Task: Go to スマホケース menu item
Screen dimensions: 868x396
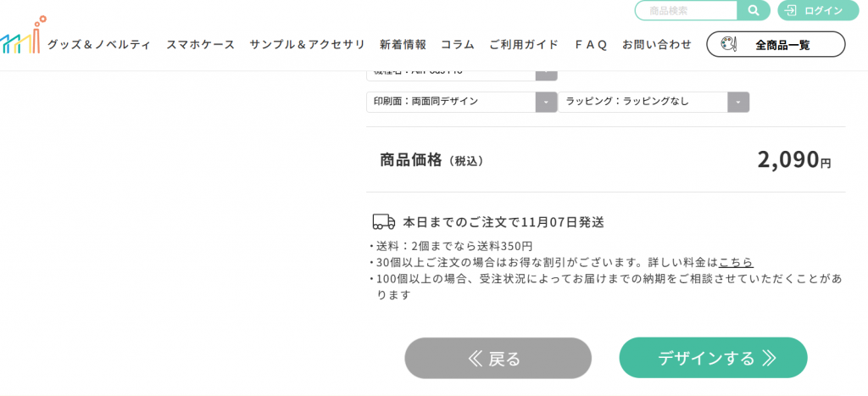Action: (x=200, y=45)
